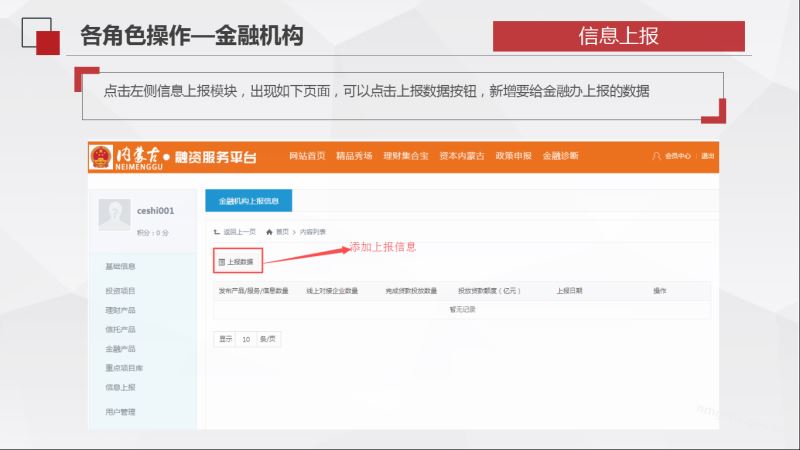Open 信托产品 in the sidebar
This screenshot has width=800, height=450.
(121, 329)
